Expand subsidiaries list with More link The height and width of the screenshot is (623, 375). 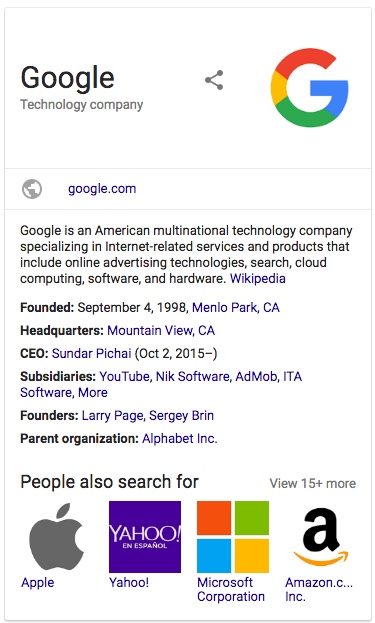(x=93, y=392)
